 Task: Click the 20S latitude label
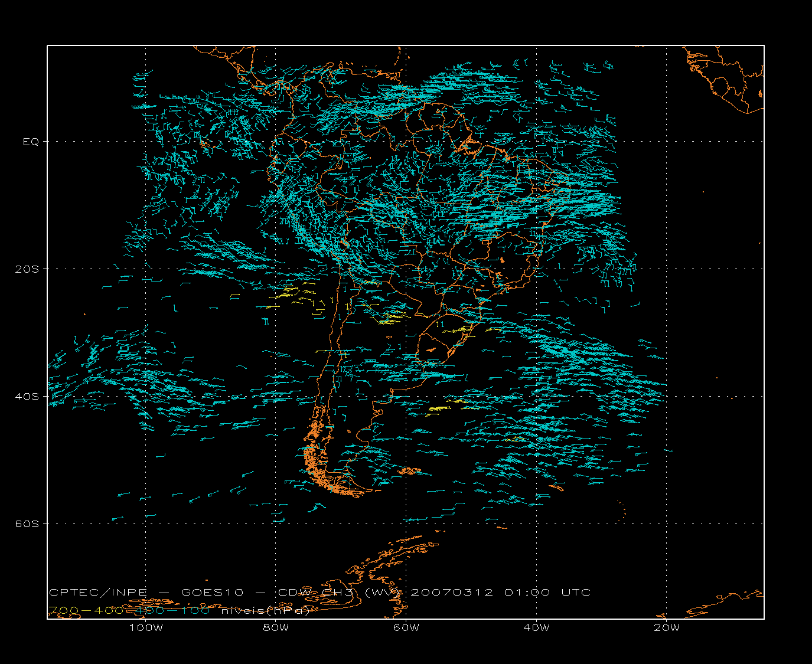coord(27,269)
